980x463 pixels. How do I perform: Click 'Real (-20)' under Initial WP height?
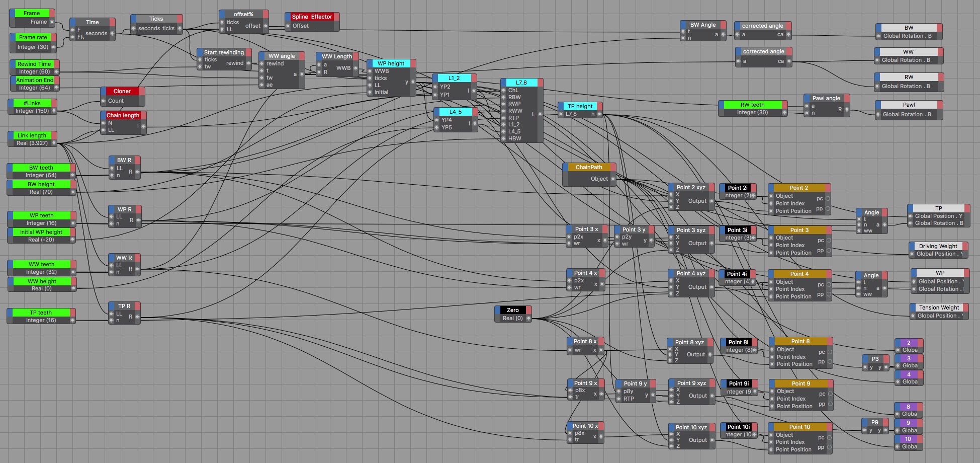click(41, 240)
